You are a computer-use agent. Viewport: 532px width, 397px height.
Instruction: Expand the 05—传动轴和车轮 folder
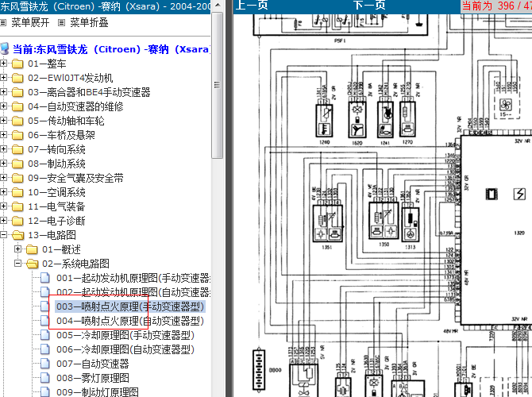point(3,121)
